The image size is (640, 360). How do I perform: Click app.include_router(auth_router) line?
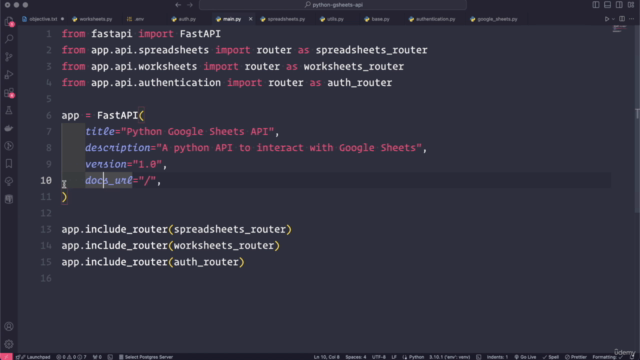point(153,262)
